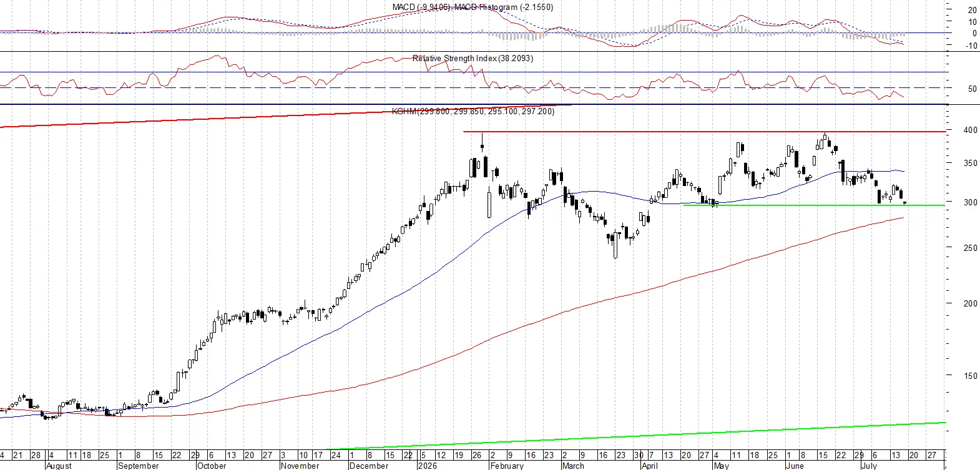980x470 pixels.
Task: Click the KGHM price title label
Action: point(473,111)
